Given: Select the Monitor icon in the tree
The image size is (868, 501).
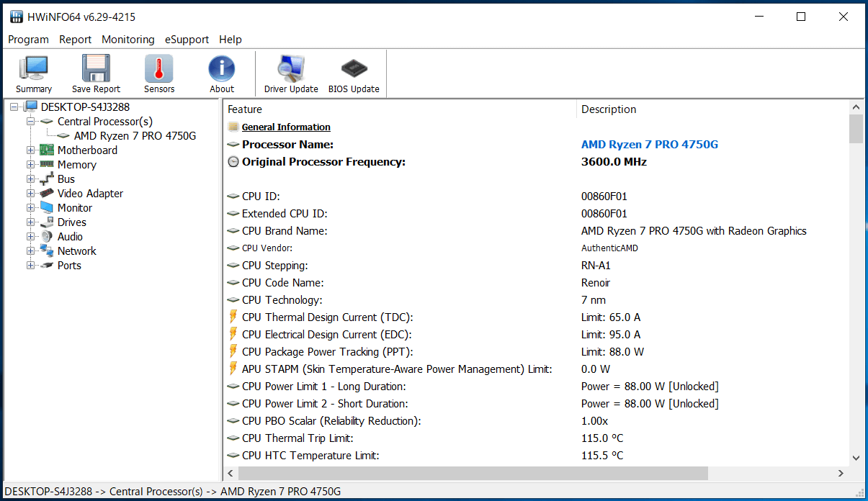Looking at the screenshot, I should (x=47, y=207).
